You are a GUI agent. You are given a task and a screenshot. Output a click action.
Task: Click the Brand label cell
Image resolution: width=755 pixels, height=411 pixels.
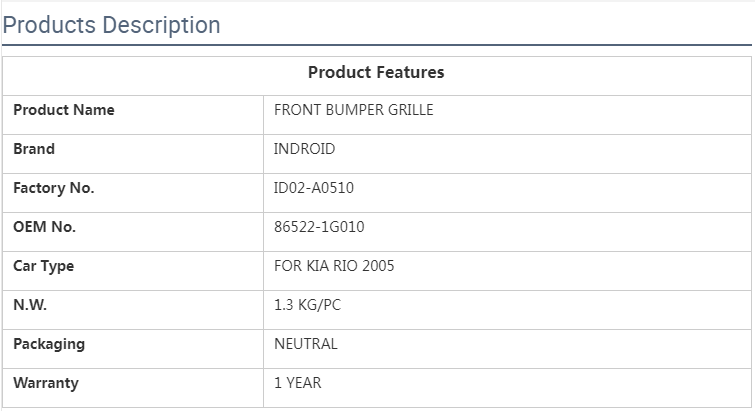(x=34, y=149)
